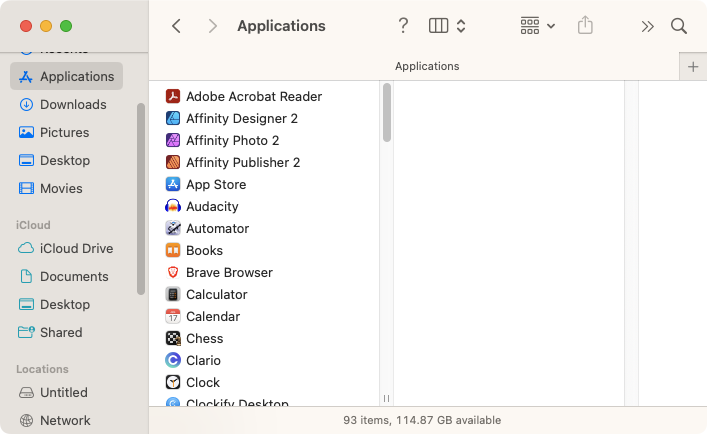The width and height of the screenshot is (707, 434).
Task: Click the file list column scrollbar
Action: click(x=387, y=113)
